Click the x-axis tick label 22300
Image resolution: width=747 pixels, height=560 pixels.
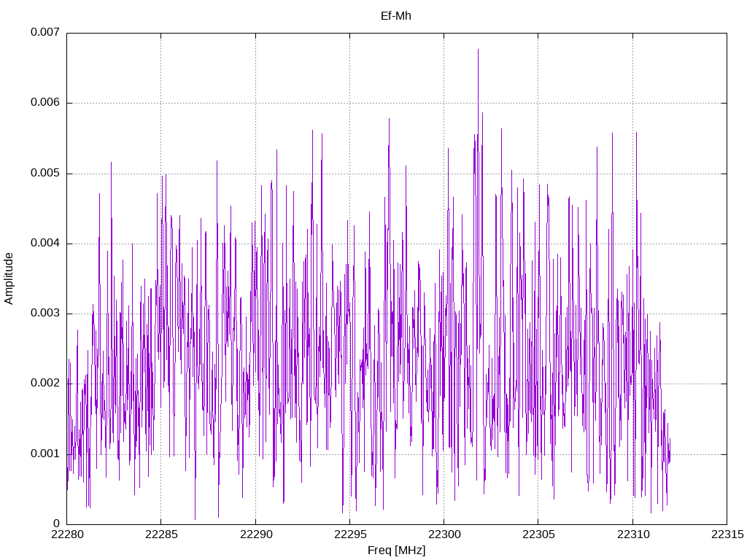(x=444, y=534)
